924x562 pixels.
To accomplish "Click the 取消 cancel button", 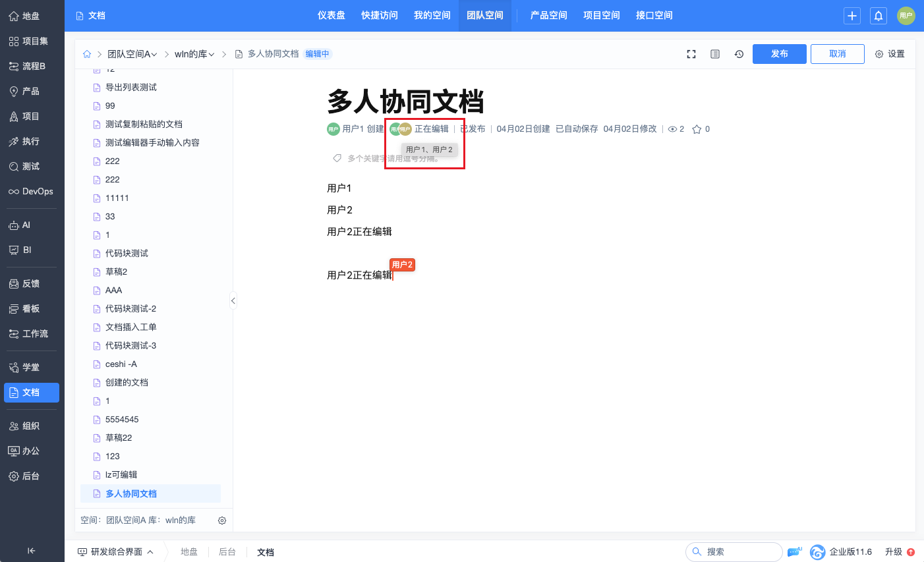I will 838,54.
